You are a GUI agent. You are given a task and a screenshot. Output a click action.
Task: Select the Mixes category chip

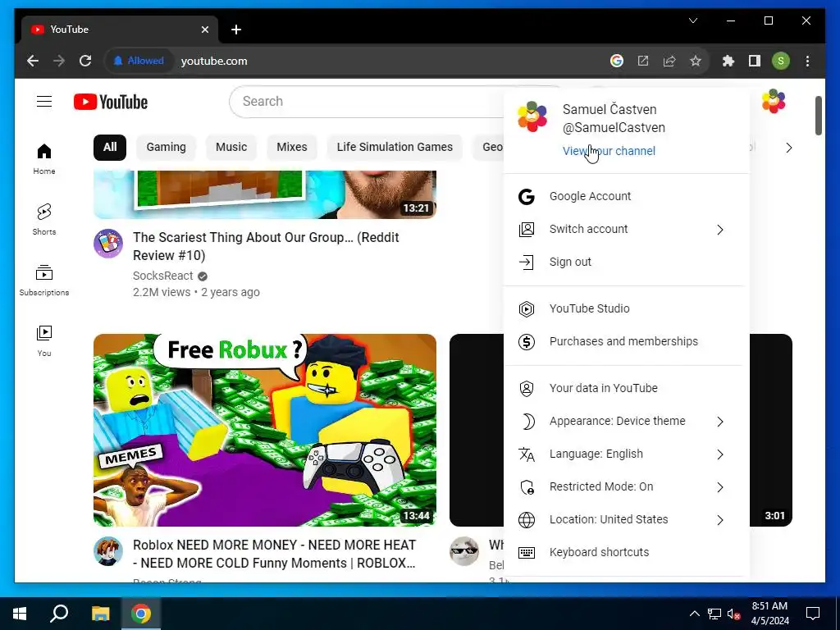(291, 148)
